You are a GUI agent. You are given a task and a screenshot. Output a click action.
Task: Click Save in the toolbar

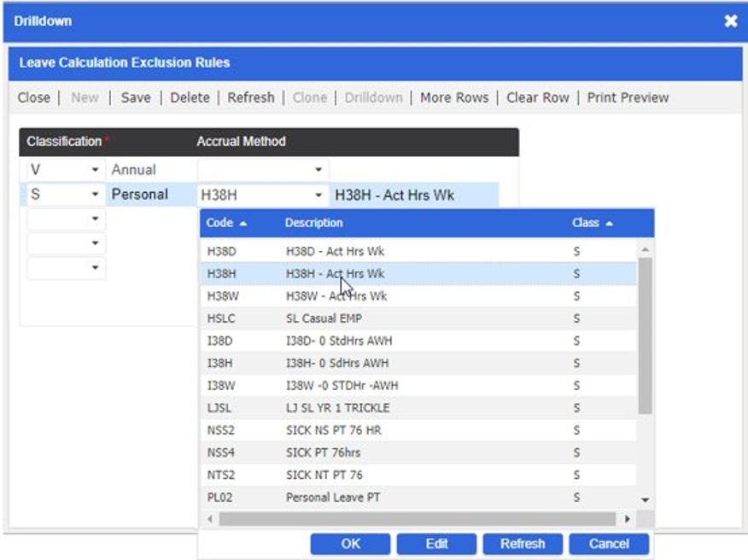(135, 97)
